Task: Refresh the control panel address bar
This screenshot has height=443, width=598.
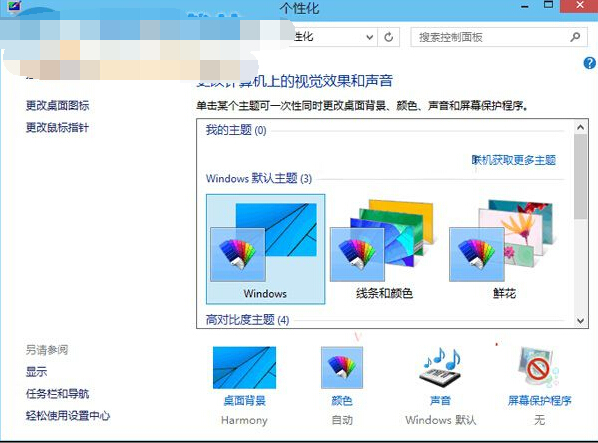Action: pos(389,37)
